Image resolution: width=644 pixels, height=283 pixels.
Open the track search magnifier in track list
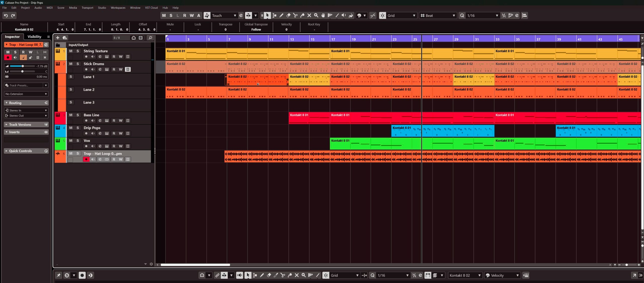[x=150, y=38]
